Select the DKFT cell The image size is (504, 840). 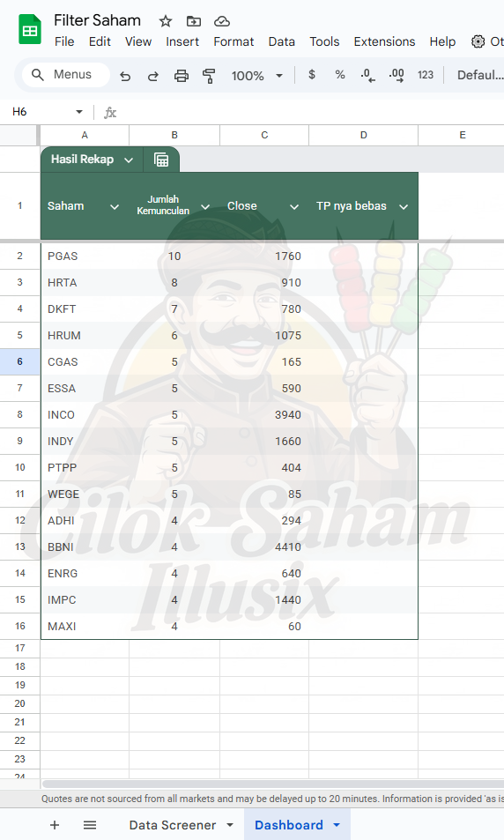point(85,309)
